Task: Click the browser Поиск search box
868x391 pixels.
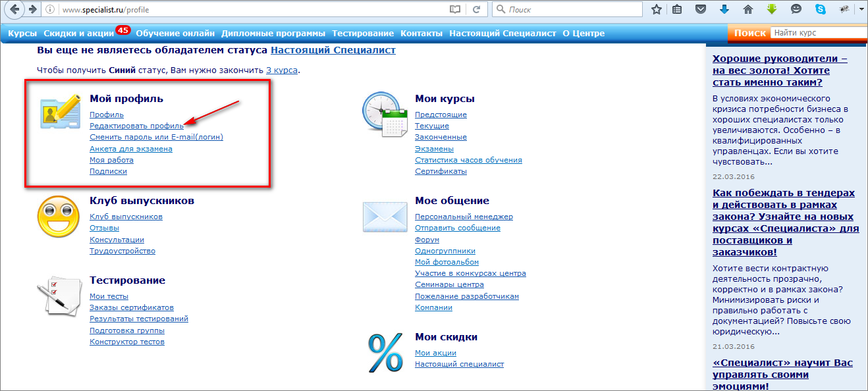Action: 566,10
